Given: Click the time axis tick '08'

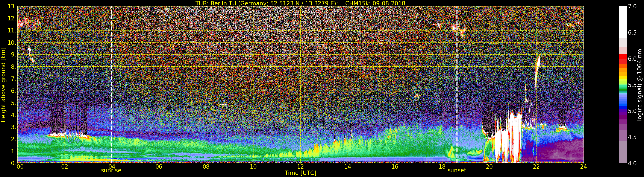Looking at the screenshot, I should tap(206, 166).
